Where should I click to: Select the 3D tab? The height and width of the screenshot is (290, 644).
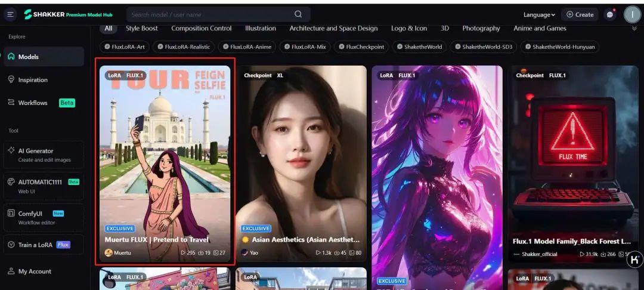[445, 28]
